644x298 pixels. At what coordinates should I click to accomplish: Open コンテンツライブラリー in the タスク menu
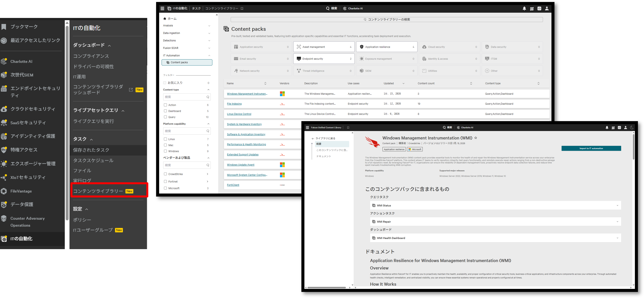[98, 191]
